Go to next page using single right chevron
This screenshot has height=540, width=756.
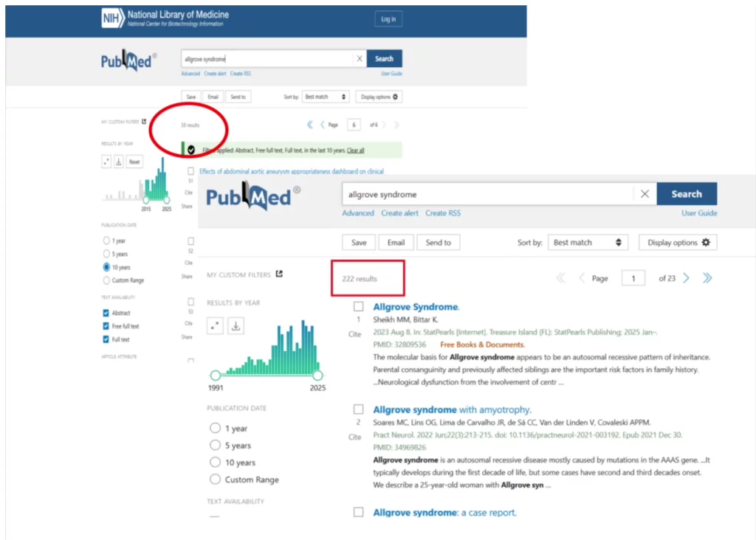pos(686,278)
